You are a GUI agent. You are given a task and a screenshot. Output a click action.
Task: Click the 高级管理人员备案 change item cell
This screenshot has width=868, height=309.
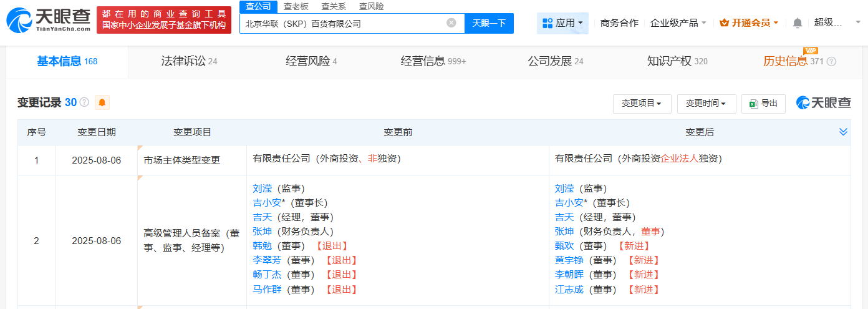tap(192, 241)
